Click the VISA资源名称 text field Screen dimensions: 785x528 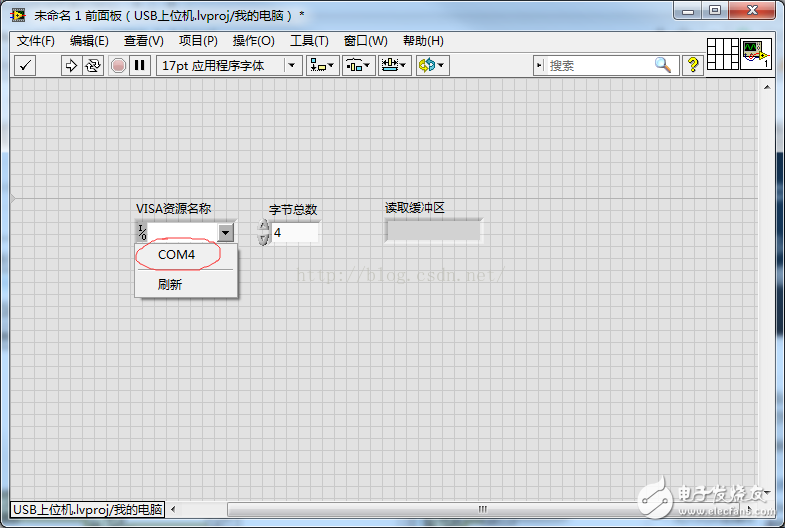(182, 233)
